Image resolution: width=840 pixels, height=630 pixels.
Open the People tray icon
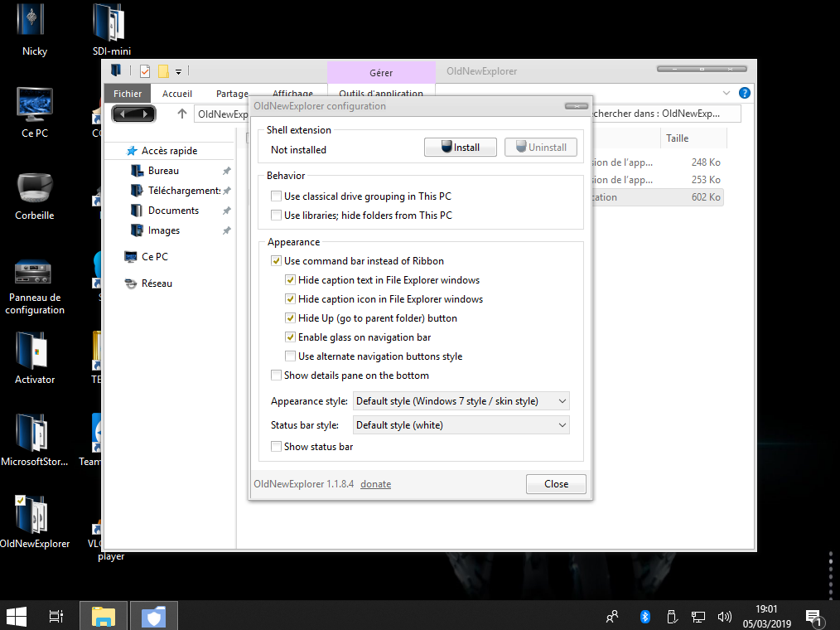click(612, 617)
